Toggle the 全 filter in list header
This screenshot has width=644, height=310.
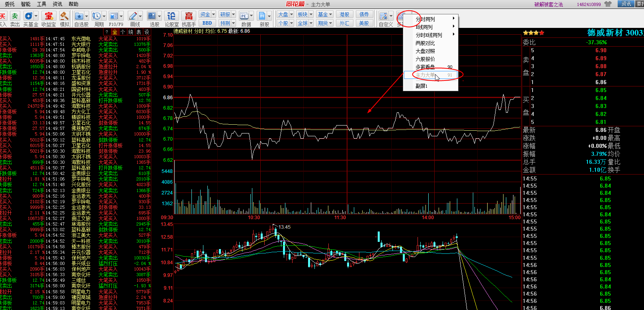pos(115,32)
